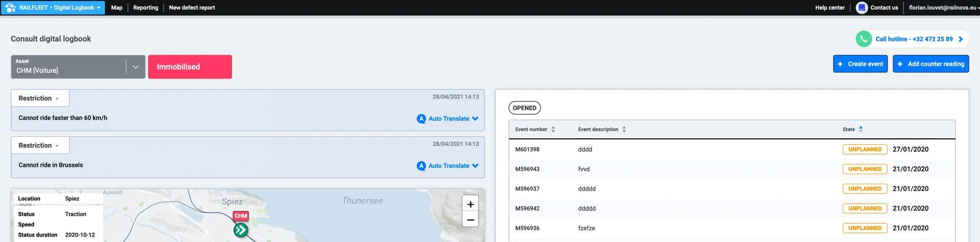
Task: Call hotline +32 472 25 89 link
Action: [914, 39]
